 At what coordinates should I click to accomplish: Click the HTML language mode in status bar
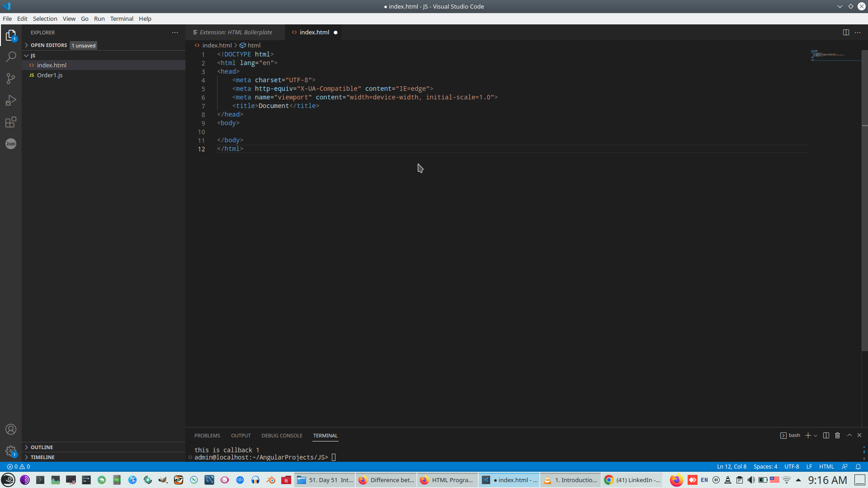(x=826, y=467)
